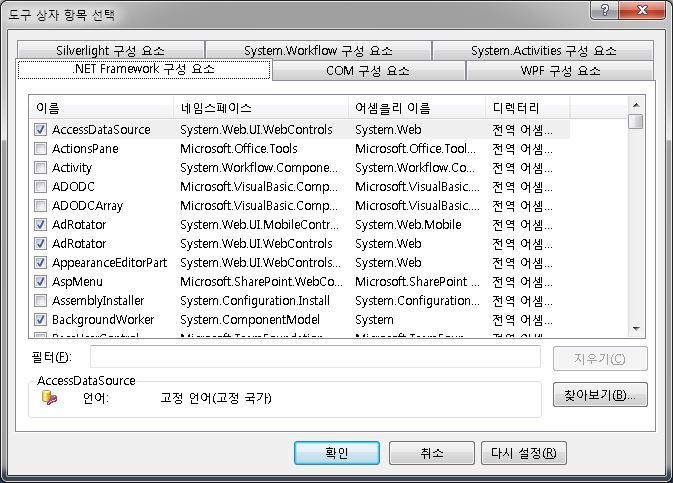
Task: Click the AccessDataSource component icon in details
Action: click(x=49, y=398)
